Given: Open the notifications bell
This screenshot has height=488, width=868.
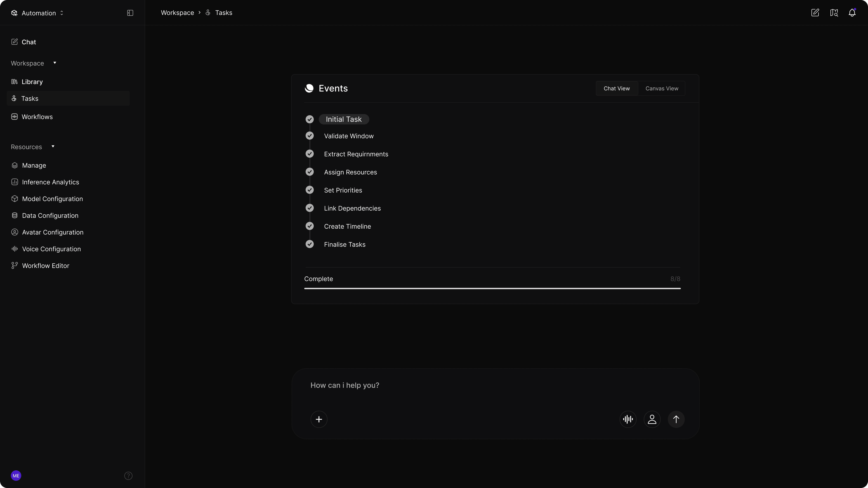Looking at the screenshot, I should 852,13.
